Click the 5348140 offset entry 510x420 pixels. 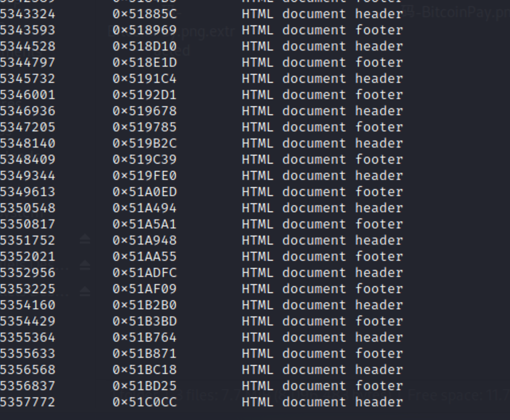click(27, 143)
